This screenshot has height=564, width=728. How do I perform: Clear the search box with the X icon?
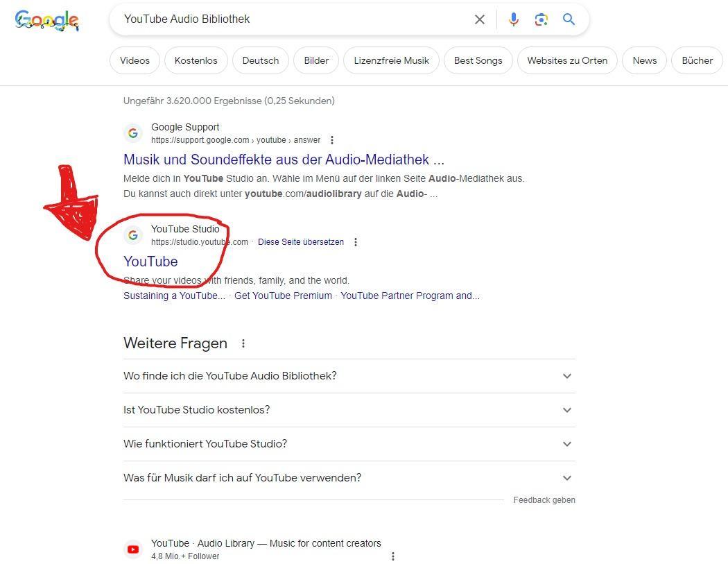(480, 19)
